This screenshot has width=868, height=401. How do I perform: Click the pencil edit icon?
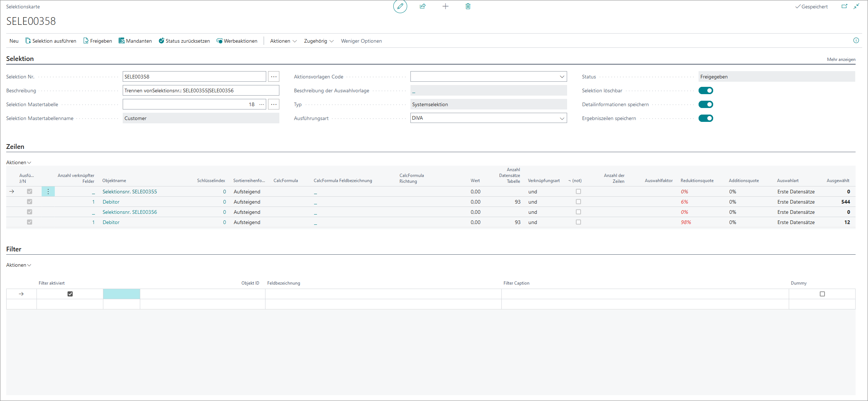pos(400,6)
